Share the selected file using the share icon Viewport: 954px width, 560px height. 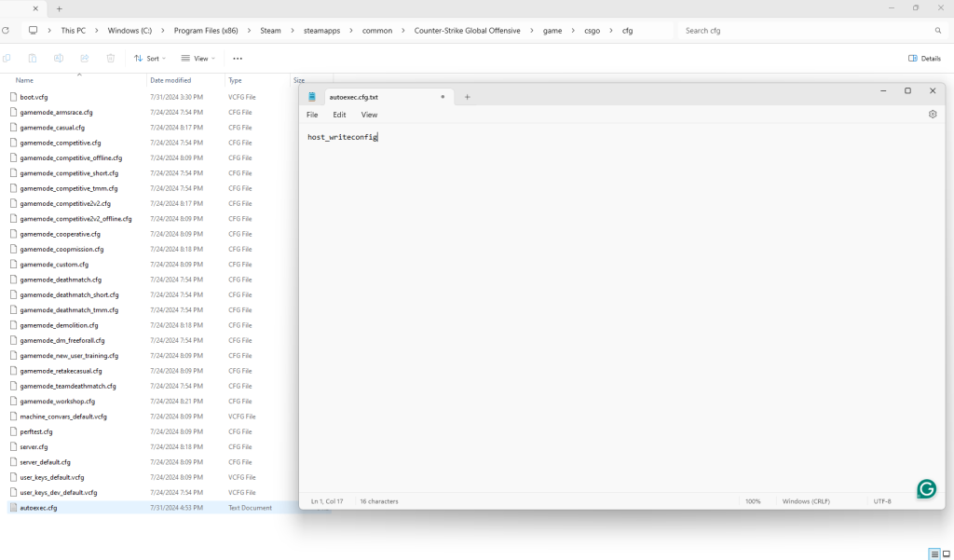(x=84, y=58)
